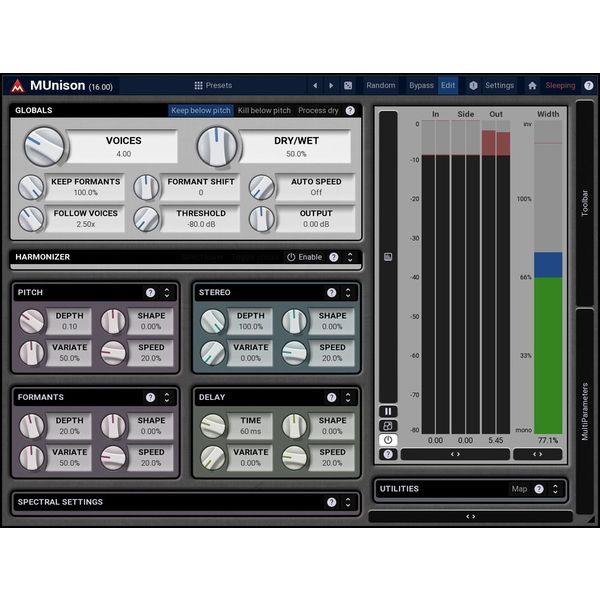Open the Presets menu
Viewport: 600px width, 600px height.
(x=213, y=85)
